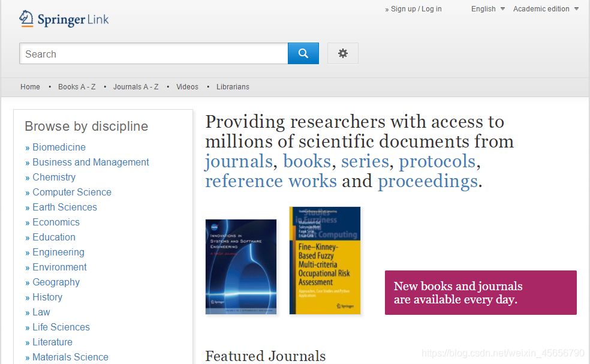Image resolution: width=590 pixels, height=364 pixels.
Task: Browse the Economics discipline
Action: pyautogui.click(x=56, y=222)
